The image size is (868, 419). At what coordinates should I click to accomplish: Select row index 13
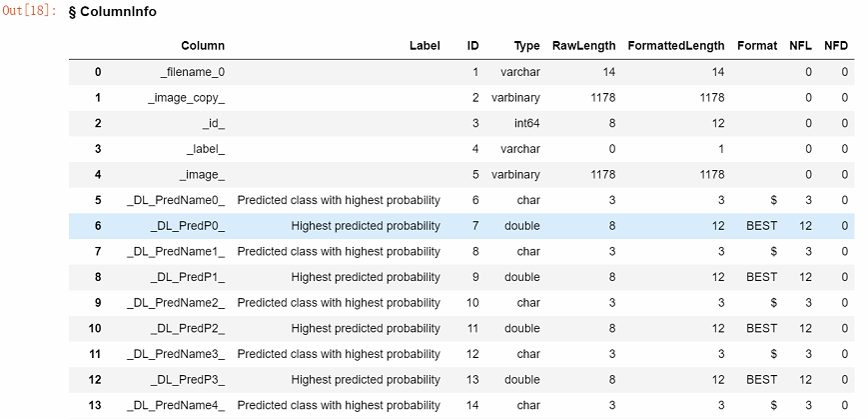pos(95,405)
